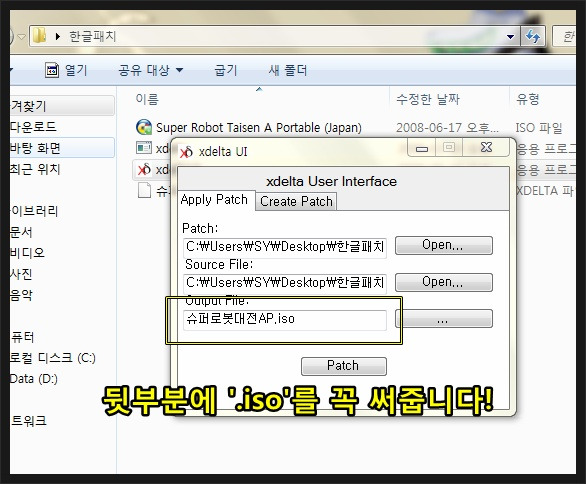Open a source file with Source File Open button

point(444,282)
